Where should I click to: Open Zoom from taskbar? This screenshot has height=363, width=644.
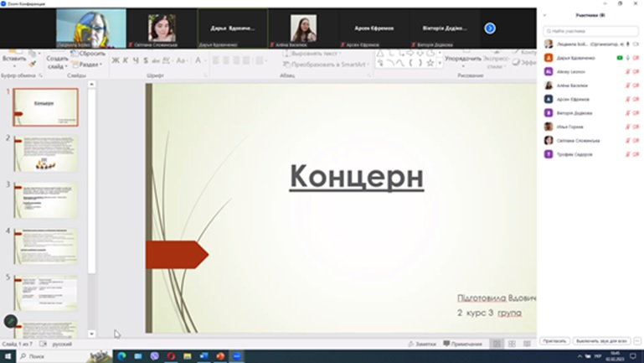pos(236,356)
